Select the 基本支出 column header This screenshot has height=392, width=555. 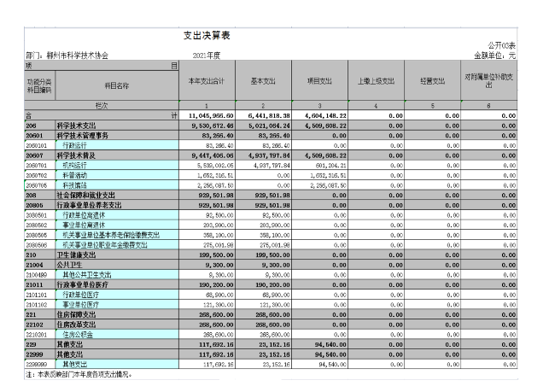(x=263, y=81)
